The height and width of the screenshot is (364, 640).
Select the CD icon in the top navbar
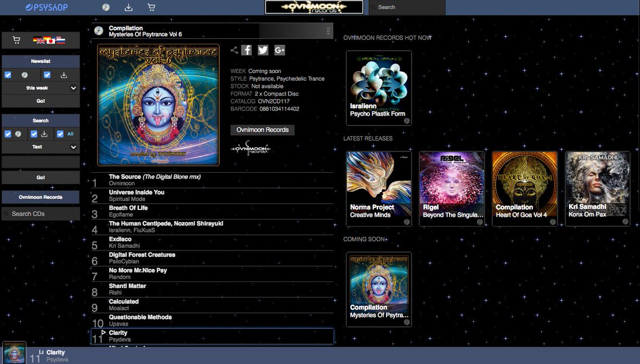coord(106,7)
